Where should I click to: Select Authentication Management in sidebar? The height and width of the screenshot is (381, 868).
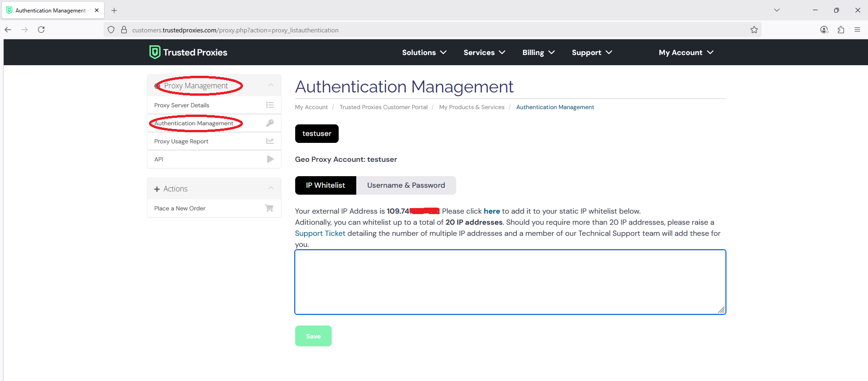pos(214,123)
